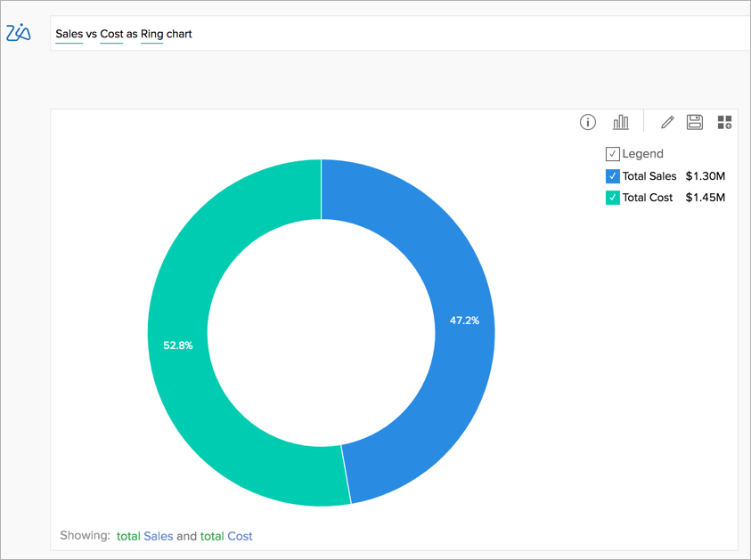The width and height of the screenshot is (751, 560).
Task: Toggle the Legend checkbox
Action: click(612, 153)
